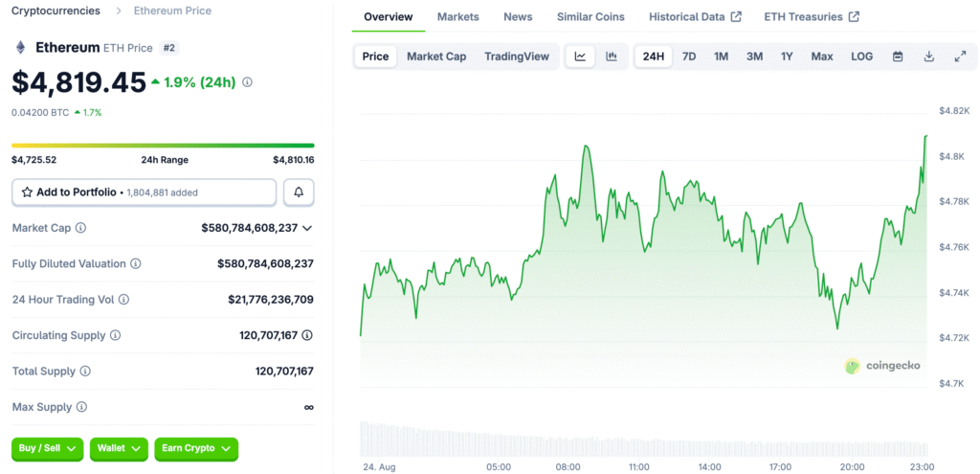
Task: Click the 24h Range progress bar
Action: (x=163, y=146)
